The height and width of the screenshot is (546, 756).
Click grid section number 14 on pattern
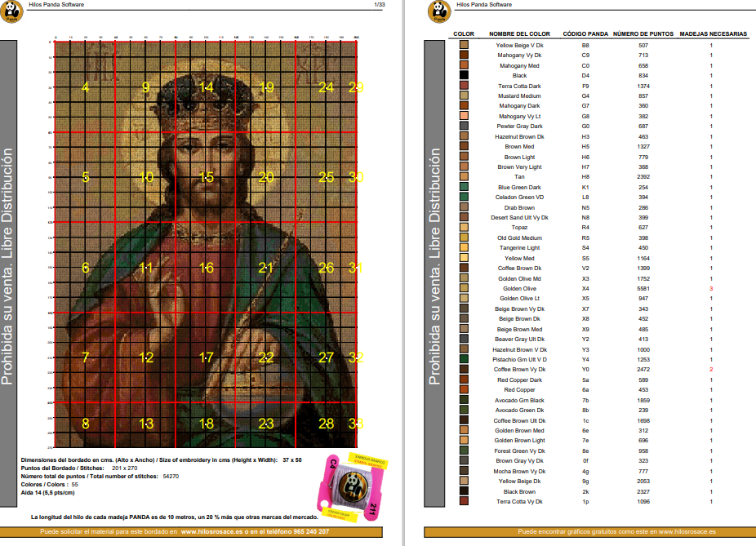(x=207, y=87)
